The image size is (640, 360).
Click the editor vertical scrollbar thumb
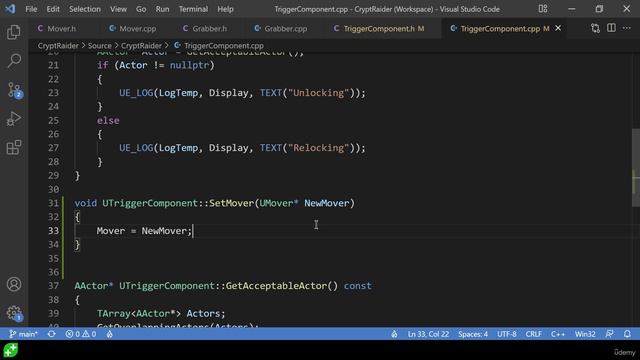[636, 167]
